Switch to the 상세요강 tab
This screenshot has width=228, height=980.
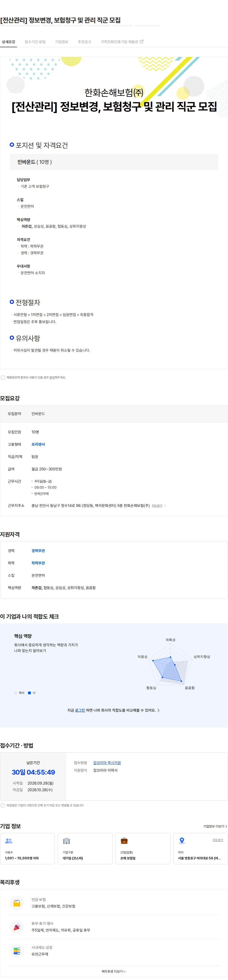[8, 42]
